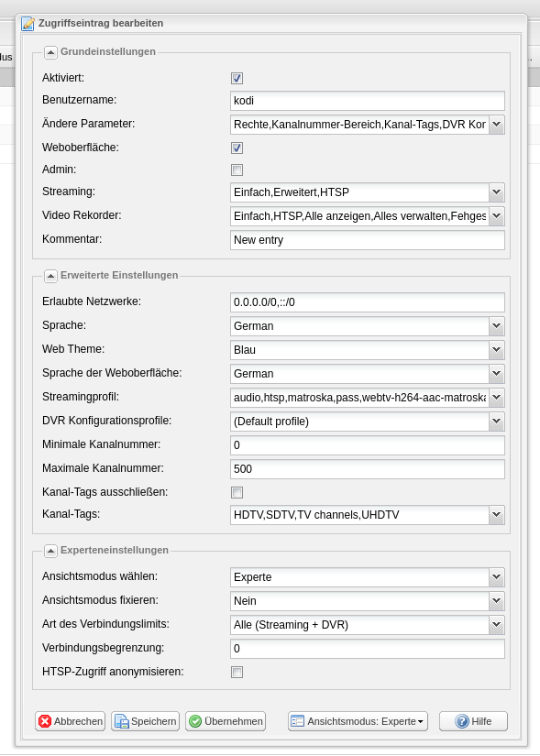This screenshot has height=756, width=540.
Task: Open the Kanal-Tags dropdown
Action: coord(497,515)
